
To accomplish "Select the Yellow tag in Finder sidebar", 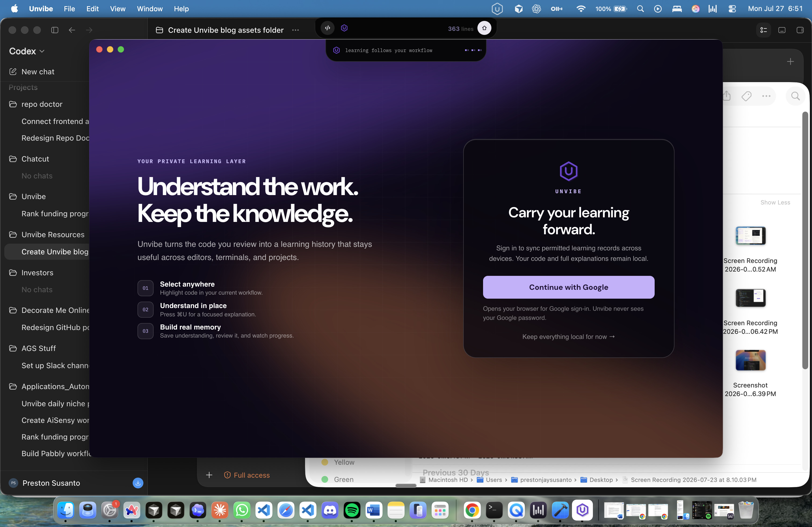I will [x=344, y=462].
